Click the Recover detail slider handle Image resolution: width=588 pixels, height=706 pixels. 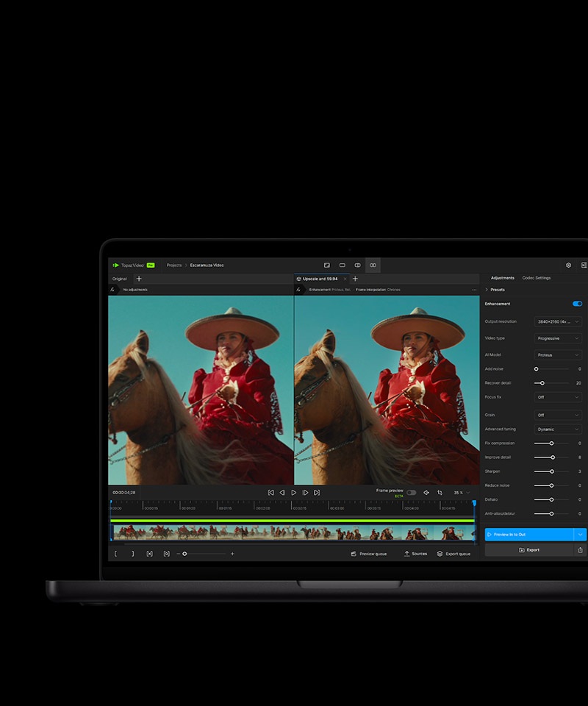click(x=542, y=383)
